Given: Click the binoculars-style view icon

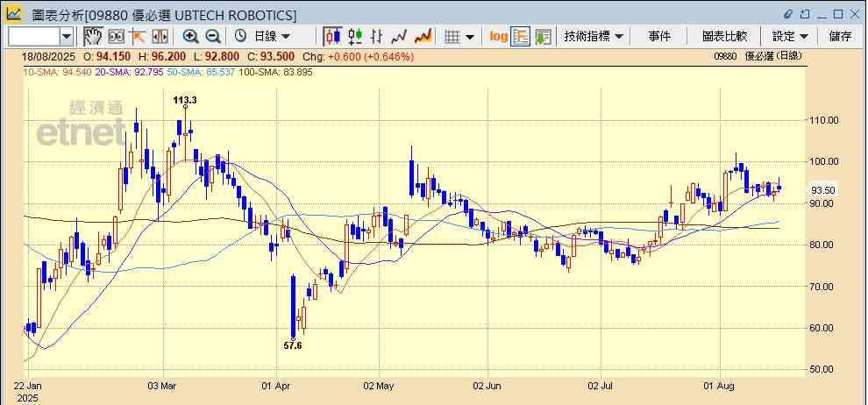Looking at the screenshot, I should click(117, 37).
